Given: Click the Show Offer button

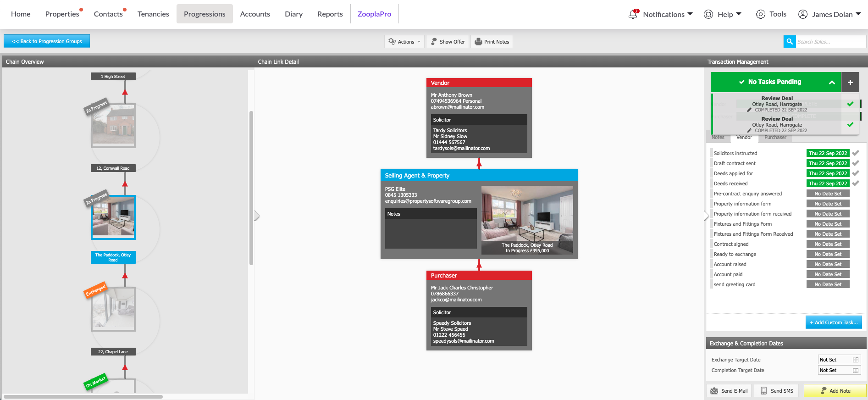Looking at the screenshot, I should (x=448, y=42).
